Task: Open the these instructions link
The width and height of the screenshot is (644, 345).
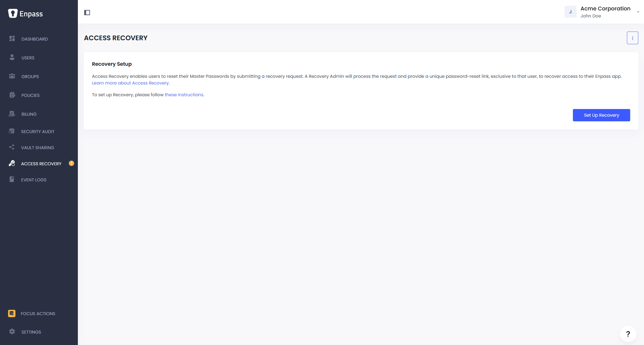Action: point(184,95)
